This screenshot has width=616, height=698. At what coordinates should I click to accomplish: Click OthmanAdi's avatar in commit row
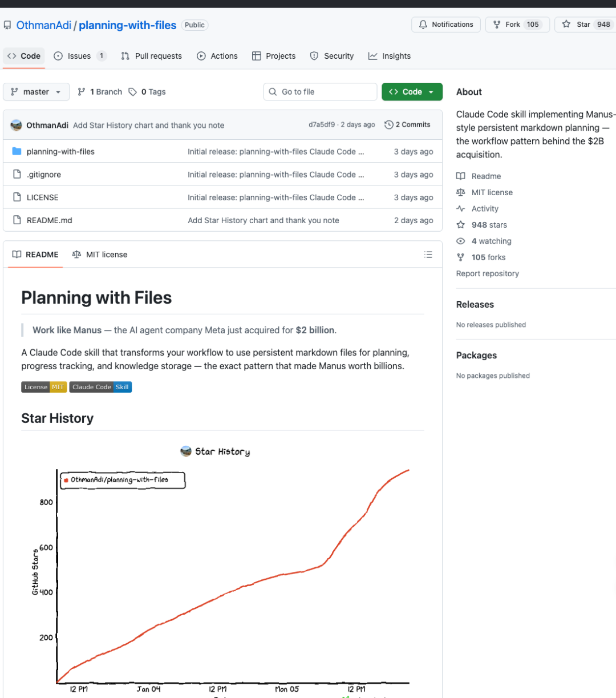17,125
